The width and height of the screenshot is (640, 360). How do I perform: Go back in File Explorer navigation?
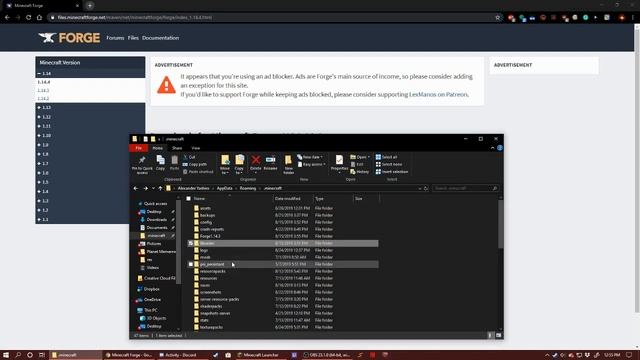(136, 189)
